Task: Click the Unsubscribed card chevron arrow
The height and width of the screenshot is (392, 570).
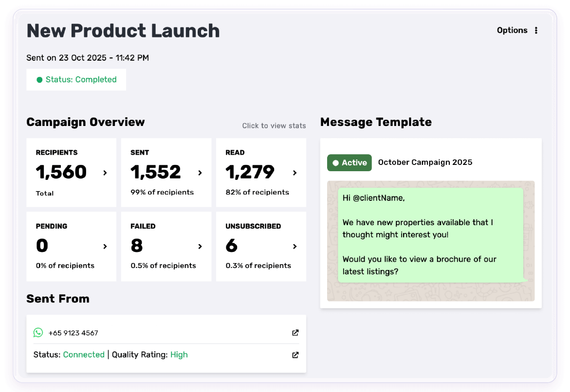Action: [x=294, y=247]
